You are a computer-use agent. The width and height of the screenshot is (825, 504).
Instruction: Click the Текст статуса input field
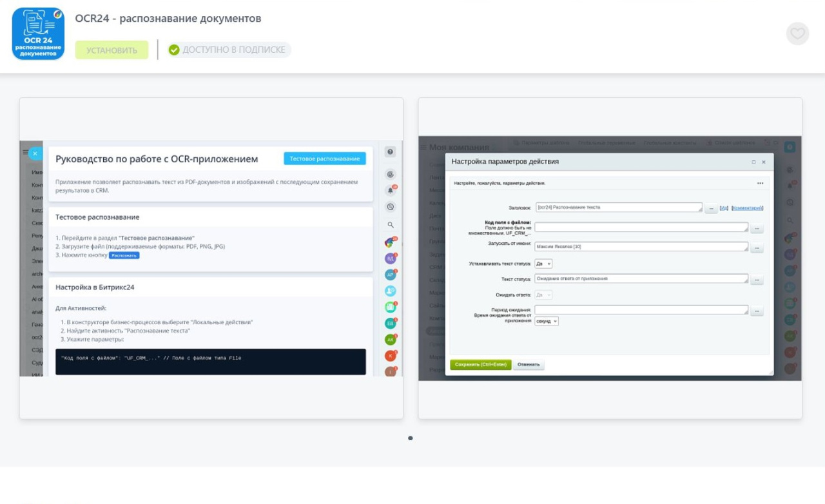[641, 279]
